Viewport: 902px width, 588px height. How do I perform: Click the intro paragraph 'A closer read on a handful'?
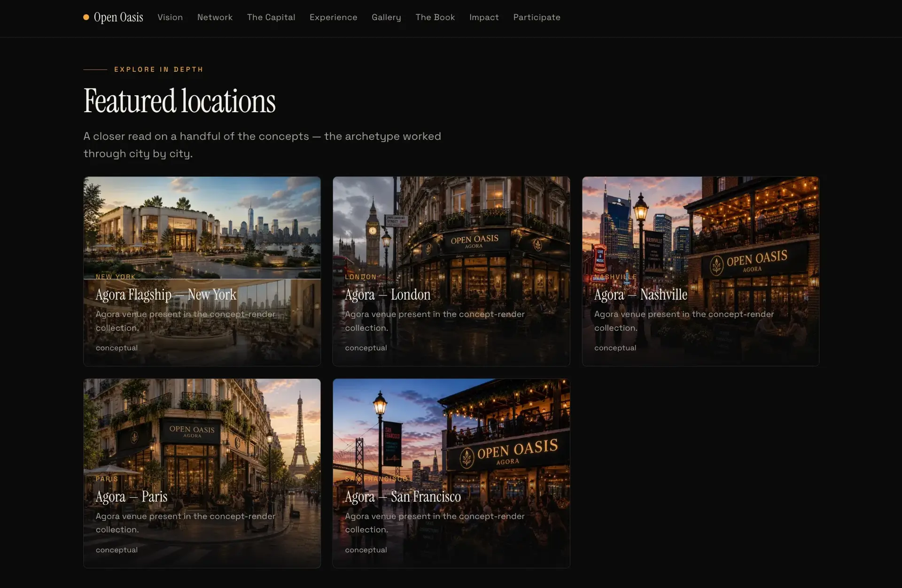(x=262, y=145)
